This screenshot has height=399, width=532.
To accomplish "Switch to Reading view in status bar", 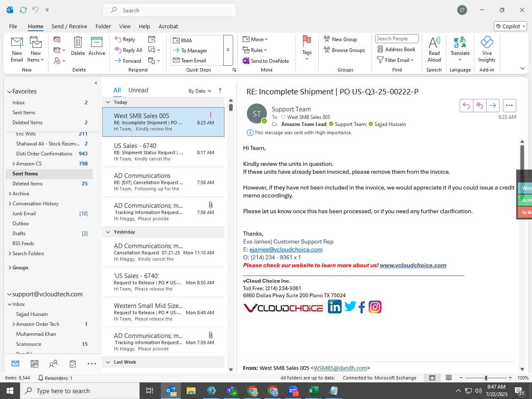I will (x=448, y=378).
